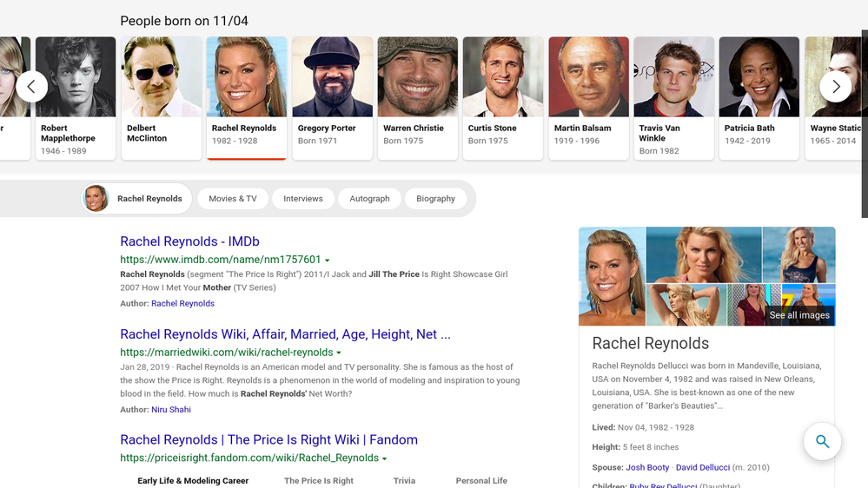Select Warren Christie card
Screen dimensions: 868x488
(417, 98)
